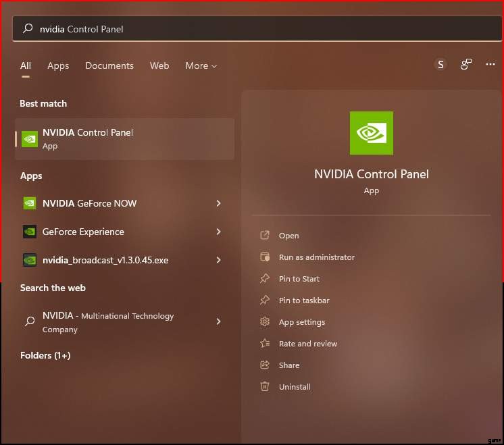Viewport: 504px width, 445px height.
Task: Switch to the Web search tab
Action: point(159,66)
